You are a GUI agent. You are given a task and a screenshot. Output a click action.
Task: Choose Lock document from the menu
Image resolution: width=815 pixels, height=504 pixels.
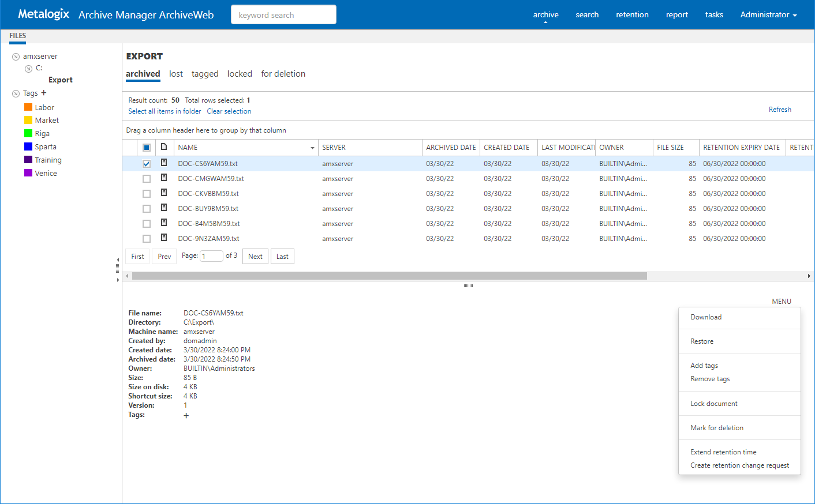[714, 404]
